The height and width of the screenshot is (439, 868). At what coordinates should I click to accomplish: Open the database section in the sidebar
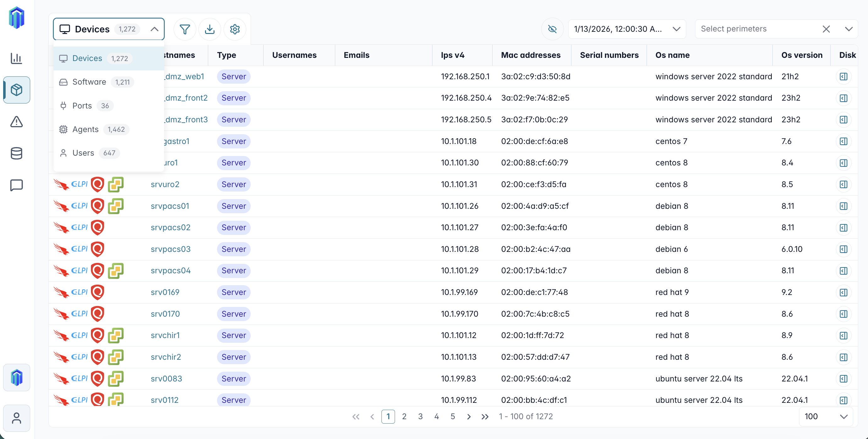click(16, 153)
